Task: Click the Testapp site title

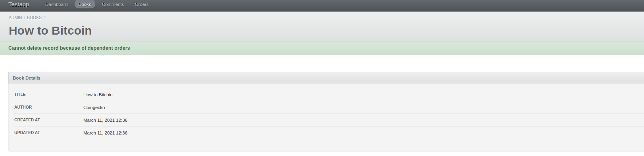Action: pyautogui.click(x=19, y=4)
